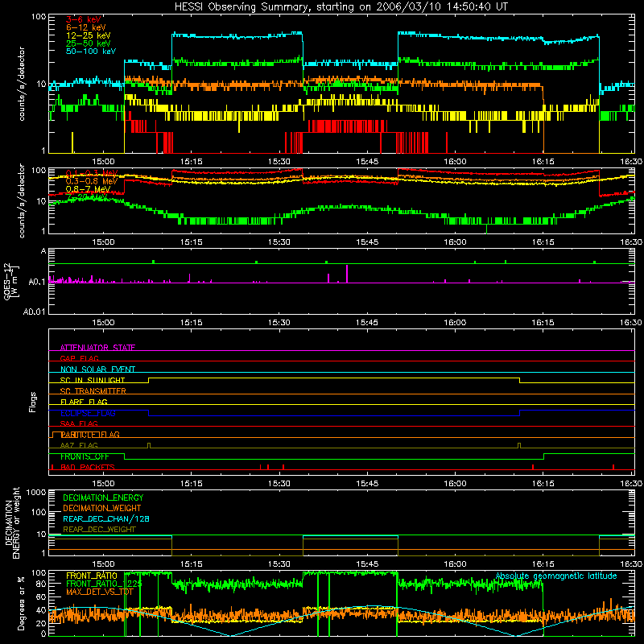
Task: Select the PARTICLE_FLAG label
Action: coord(90,435)
